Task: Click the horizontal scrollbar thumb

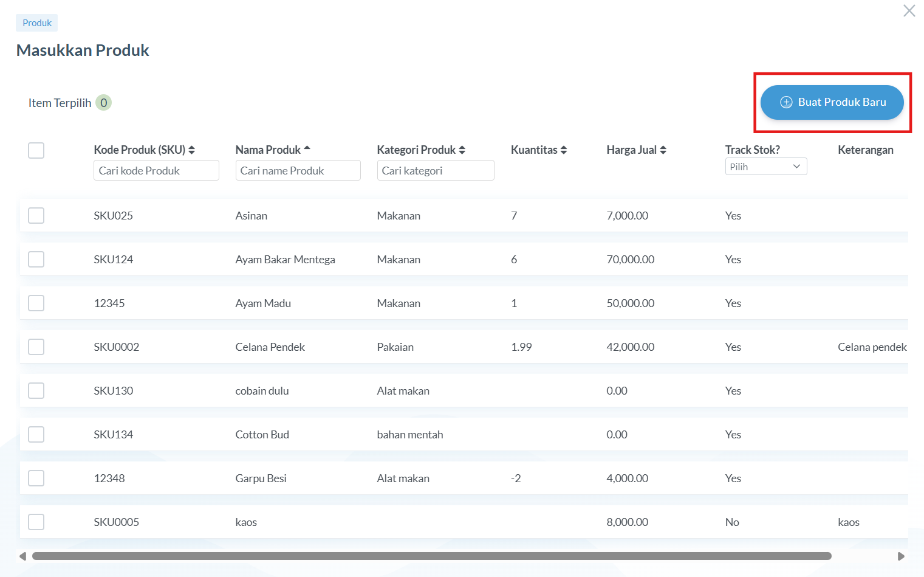Action: click(432, 556)
